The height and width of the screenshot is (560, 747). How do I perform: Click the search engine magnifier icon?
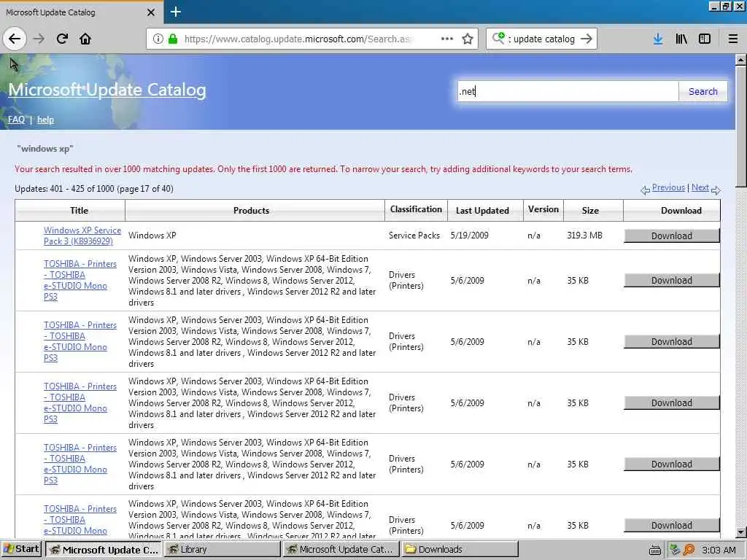pos(498,38)
